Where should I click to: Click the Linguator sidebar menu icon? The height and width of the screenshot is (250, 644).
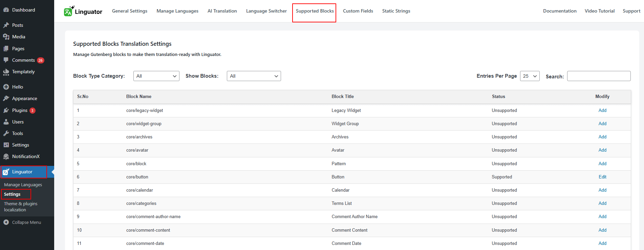(6, 172)
